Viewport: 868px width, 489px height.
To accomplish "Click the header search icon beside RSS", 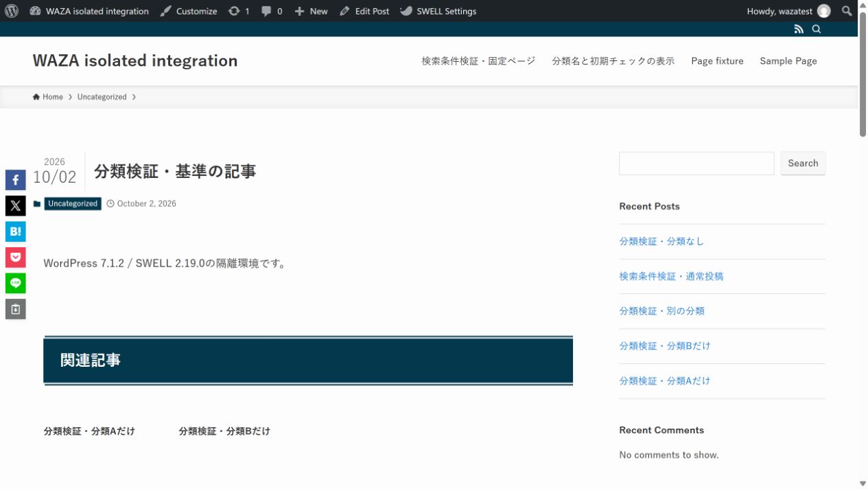I will coord(817,29).
